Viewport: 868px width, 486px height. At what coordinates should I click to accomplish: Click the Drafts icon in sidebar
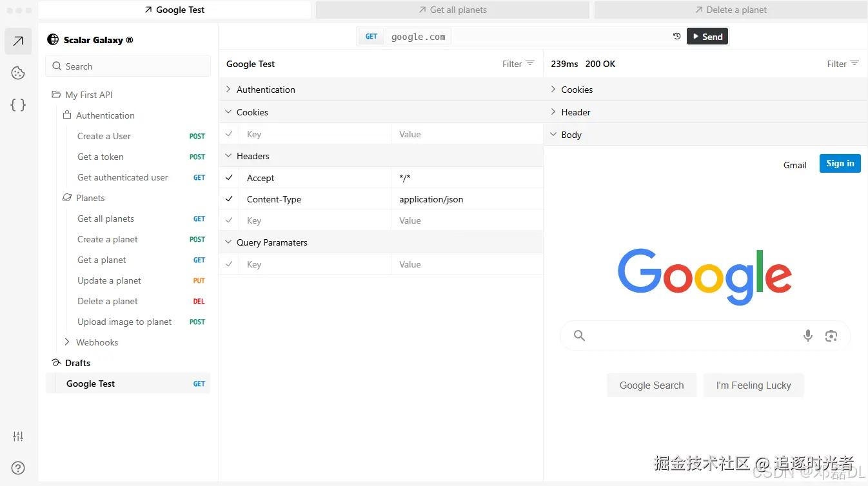coord(56,363)
